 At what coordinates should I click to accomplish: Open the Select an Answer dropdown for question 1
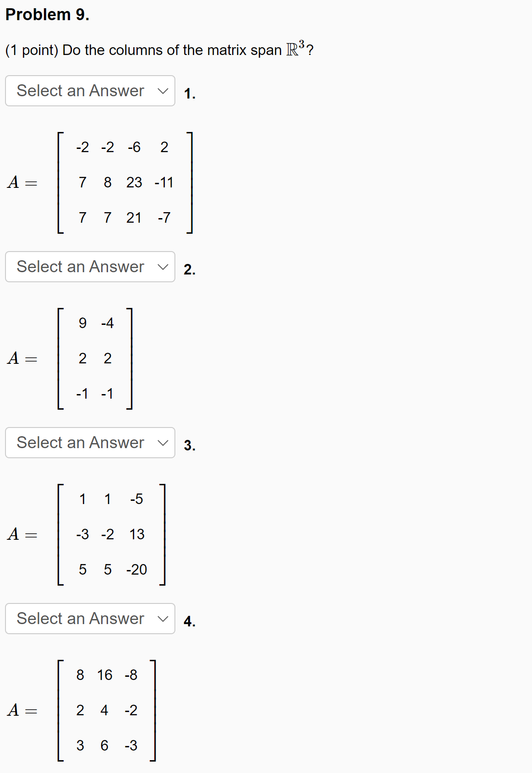point(90,91)
